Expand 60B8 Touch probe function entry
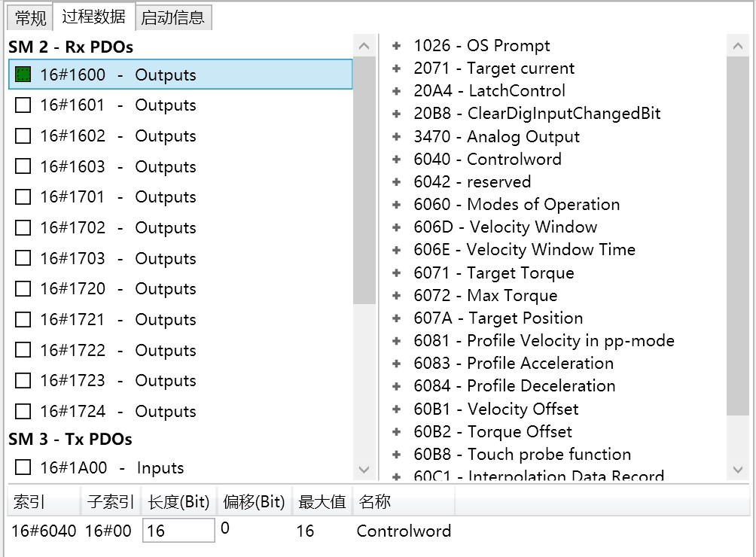756x557 pixels. (x=396, y=455)
